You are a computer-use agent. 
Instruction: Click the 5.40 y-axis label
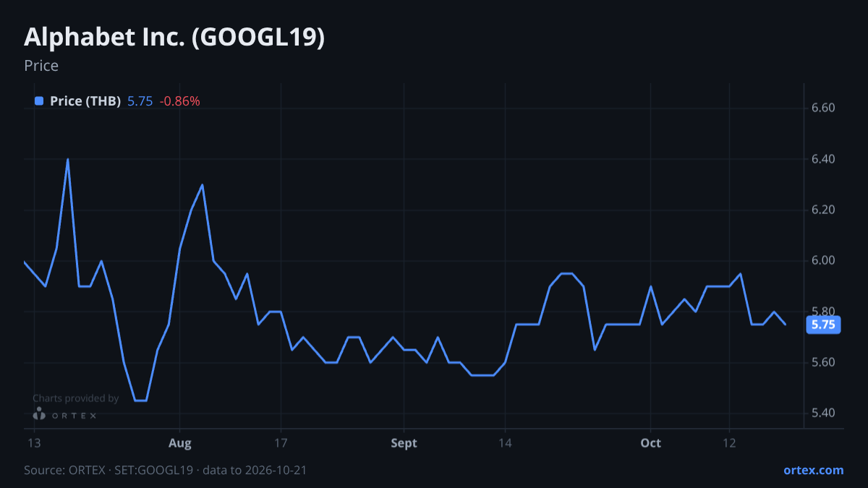(823, 413)
